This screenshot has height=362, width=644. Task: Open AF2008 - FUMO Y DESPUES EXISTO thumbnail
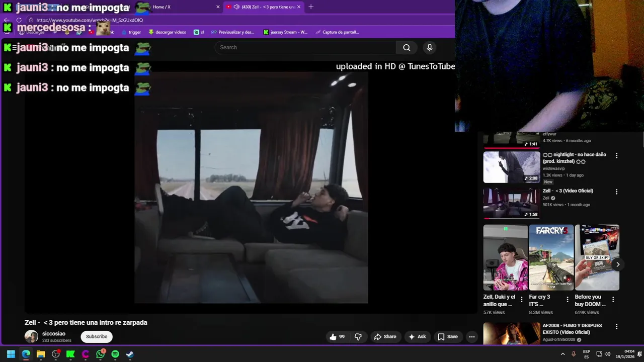tap(511, 334)
